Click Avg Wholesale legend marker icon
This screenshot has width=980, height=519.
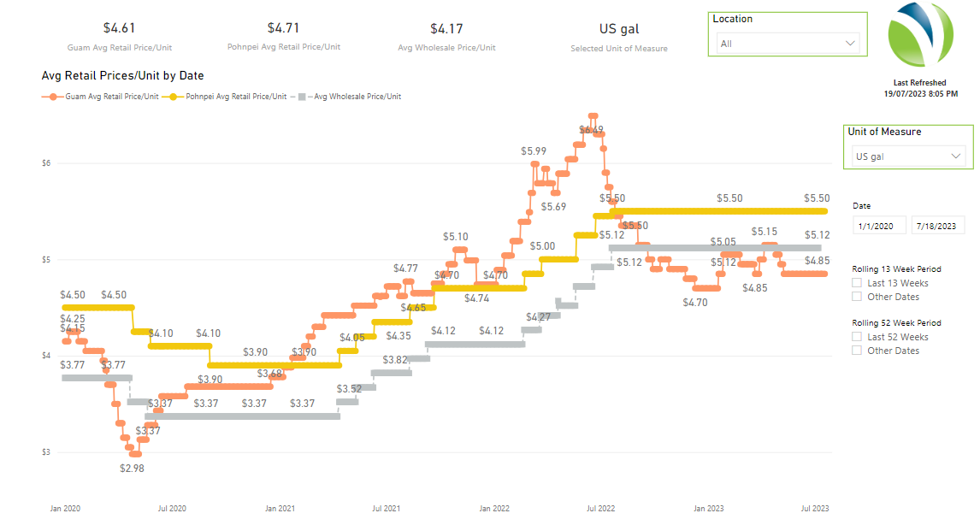pos(302,97)
